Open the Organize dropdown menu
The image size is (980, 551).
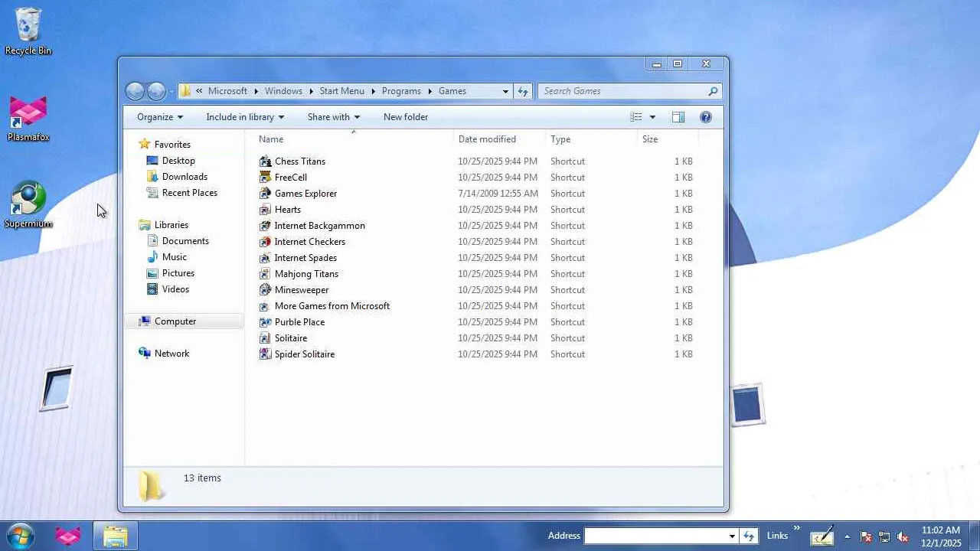click(x=160, y=117)
